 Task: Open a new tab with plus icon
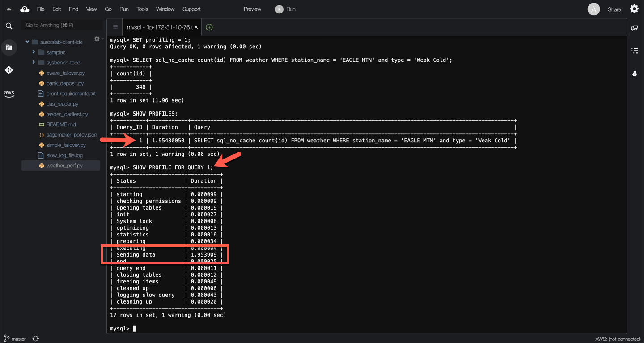[209, 27]
